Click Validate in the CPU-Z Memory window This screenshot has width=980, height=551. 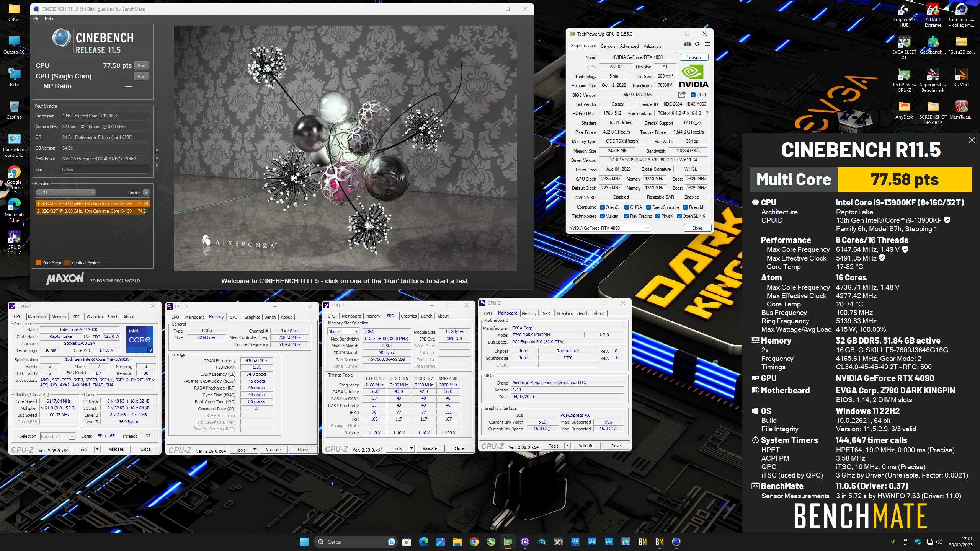[x=273, y=450]
